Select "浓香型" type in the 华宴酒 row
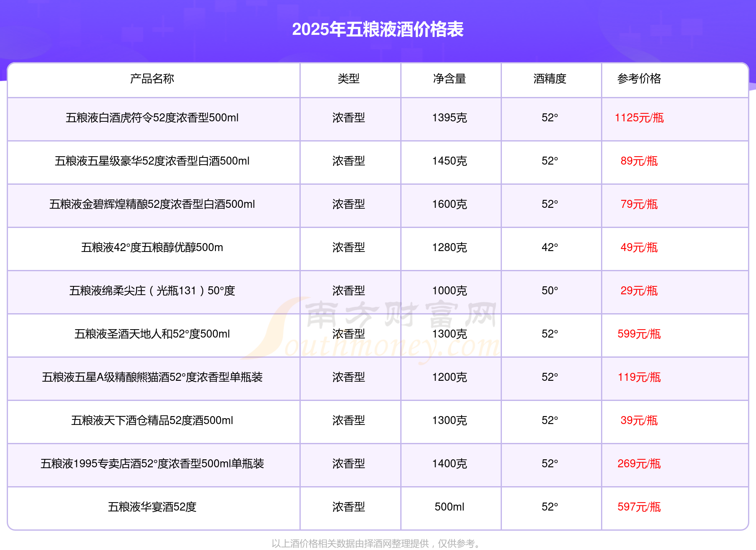The height and width of the screenshot is (550, 756). (x=349, y=507)
